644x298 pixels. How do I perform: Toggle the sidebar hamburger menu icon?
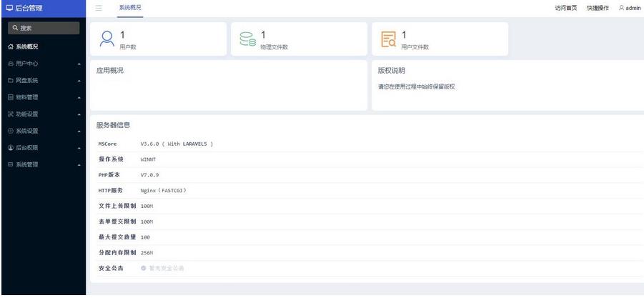pos(99,8)
